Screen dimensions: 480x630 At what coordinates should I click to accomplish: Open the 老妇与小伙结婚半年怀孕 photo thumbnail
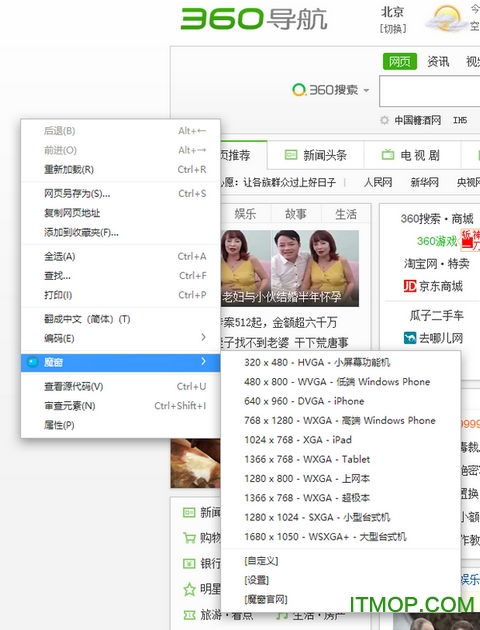(290, 268)
